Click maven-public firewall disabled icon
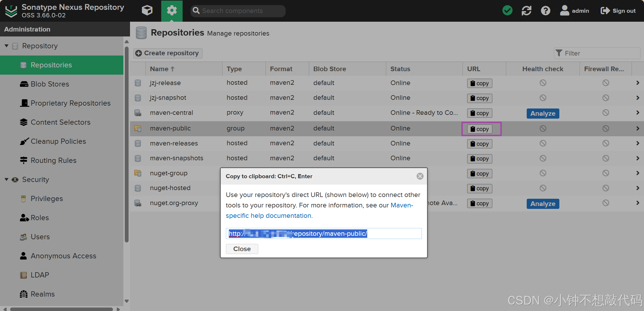 tap(606, 128)
